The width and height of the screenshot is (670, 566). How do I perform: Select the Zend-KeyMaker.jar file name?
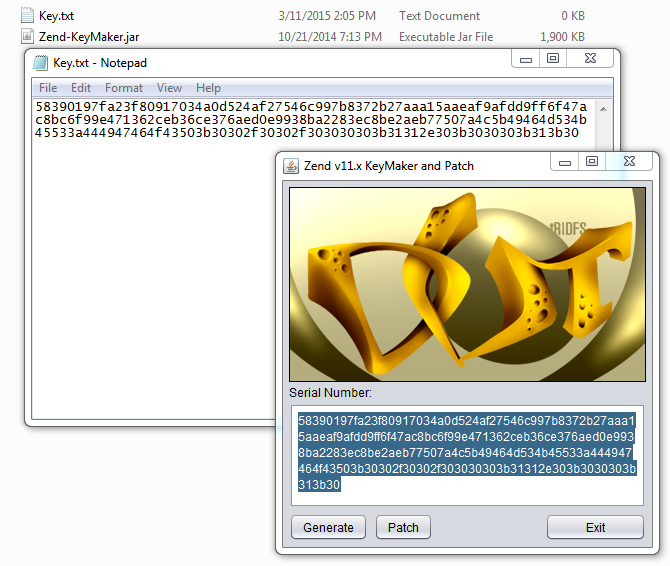pos(89,37)
